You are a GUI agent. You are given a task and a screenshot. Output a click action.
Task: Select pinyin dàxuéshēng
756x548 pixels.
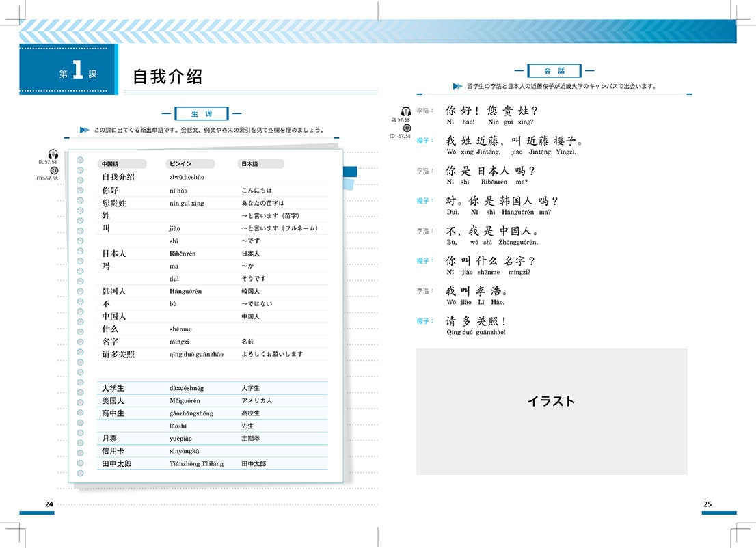point(186,388)
